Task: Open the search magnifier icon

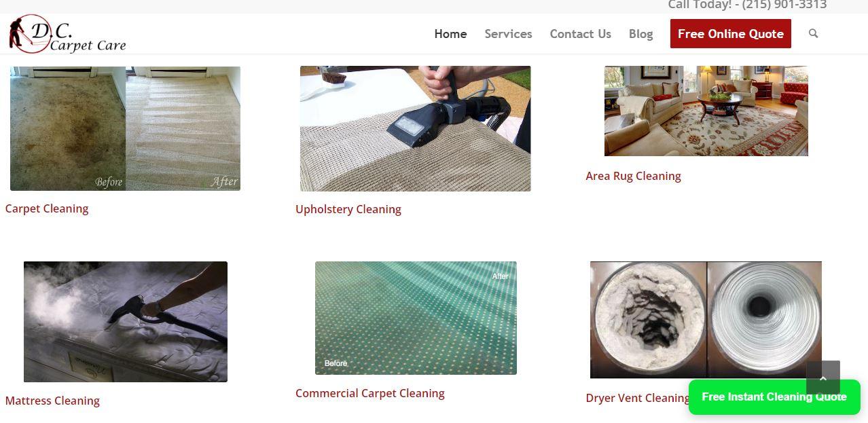Action: 813,33
